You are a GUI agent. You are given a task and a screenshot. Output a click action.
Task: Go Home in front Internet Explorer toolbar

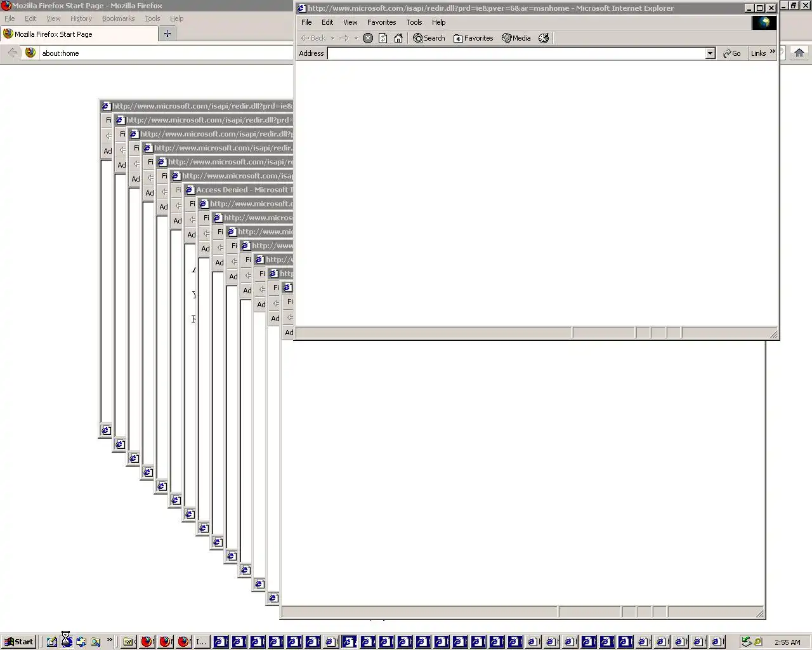(398, 38)
